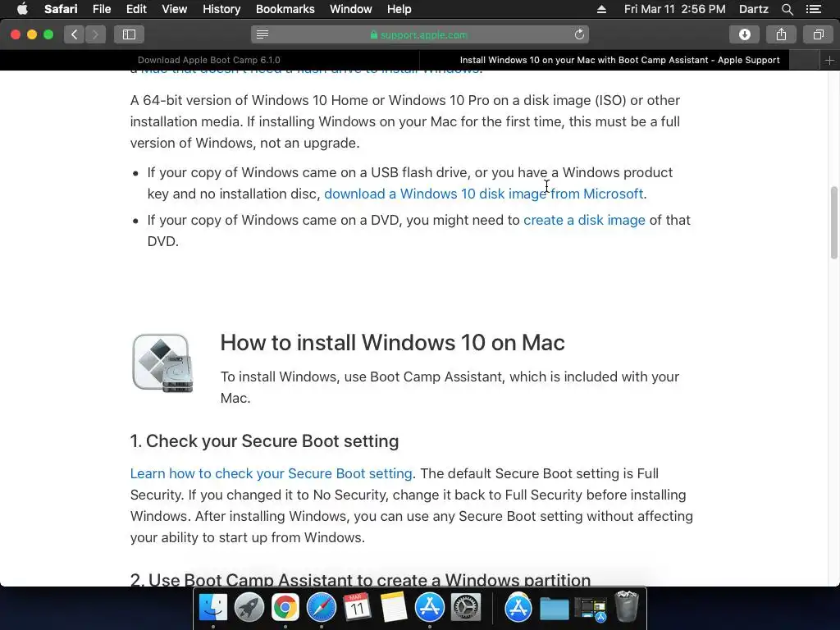This screenshot has height=630, width=840.
Task: Open the Edit menu
Action: coord(136,9)
